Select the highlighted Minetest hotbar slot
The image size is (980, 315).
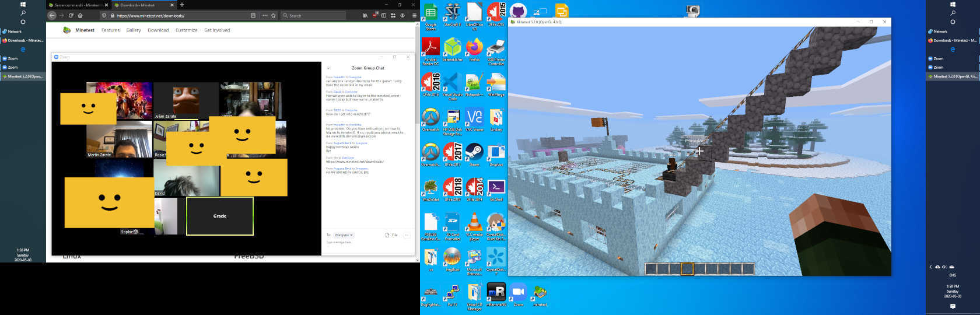coord(687,269)
